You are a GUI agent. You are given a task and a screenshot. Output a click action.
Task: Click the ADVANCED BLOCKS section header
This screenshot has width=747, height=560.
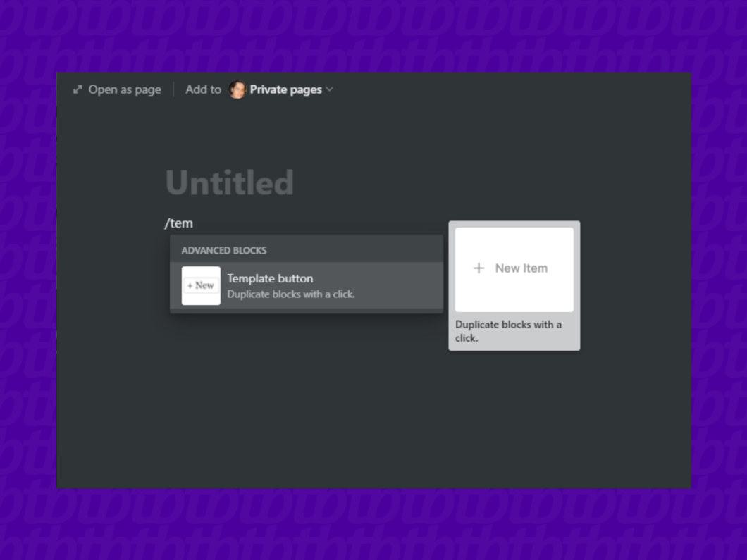click(x=224, y=251)
